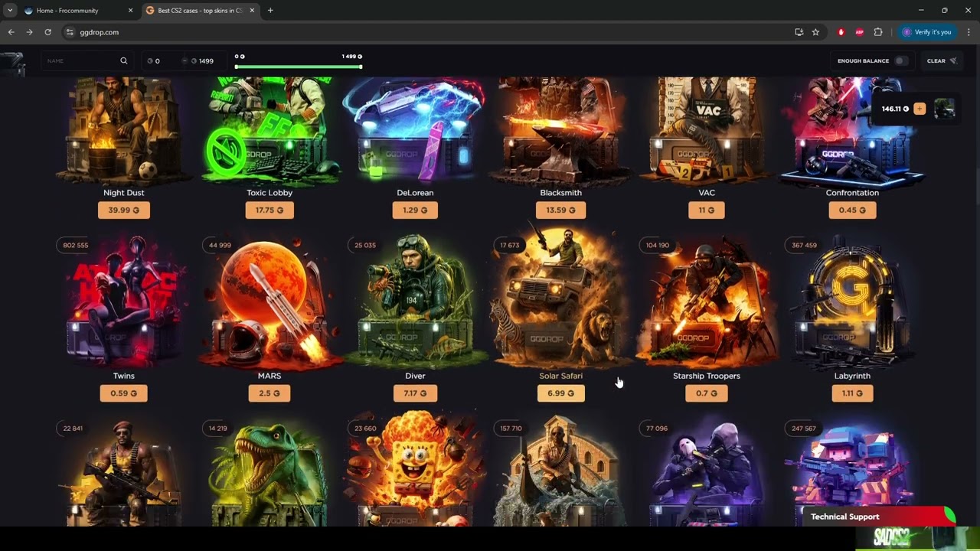Open the Chrome three-dot menu
980x551 pixels.
[x=969, y=32]
